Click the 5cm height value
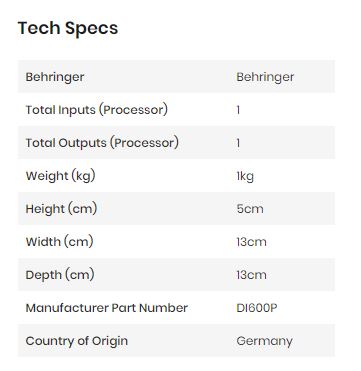This screenshot has width=361, height=371. 250,209
